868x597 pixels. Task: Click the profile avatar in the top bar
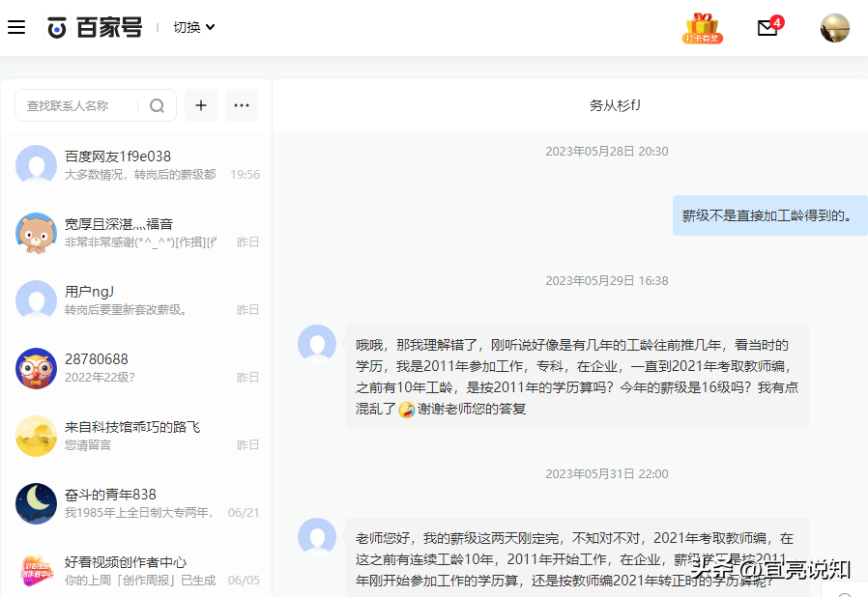[x=834, y=28]
